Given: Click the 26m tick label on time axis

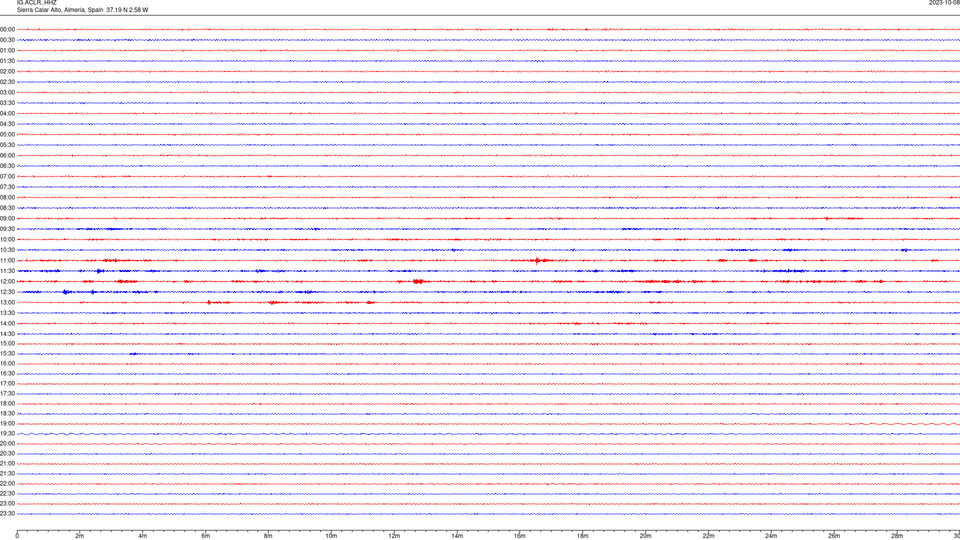Looking at the screenshot, I should click(834, 536).
